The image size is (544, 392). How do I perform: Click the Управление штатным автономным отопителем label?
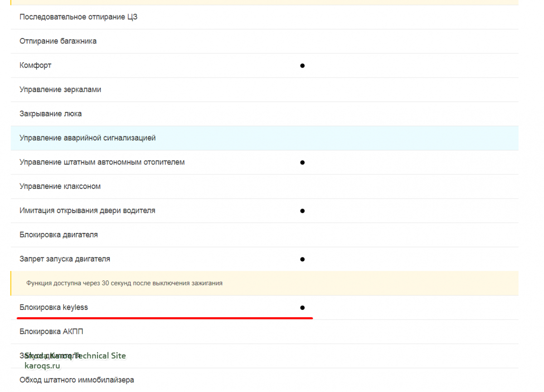coord(102,162)
